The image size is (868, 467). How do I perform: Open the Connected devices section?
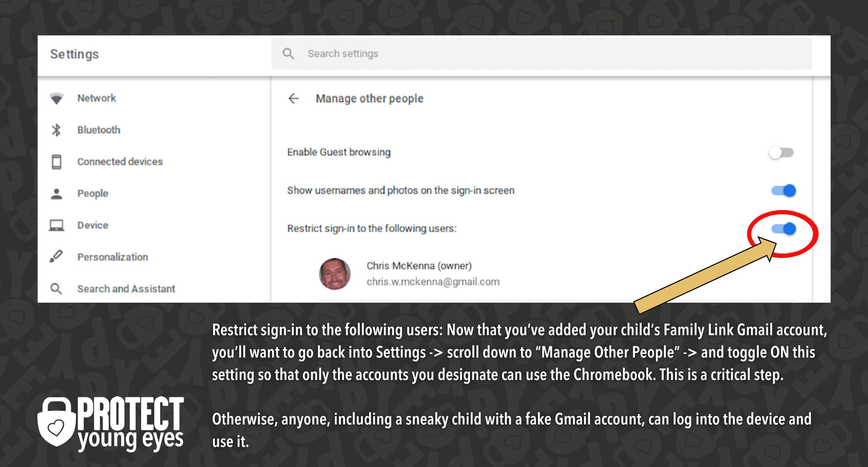(x=120, y=162)
